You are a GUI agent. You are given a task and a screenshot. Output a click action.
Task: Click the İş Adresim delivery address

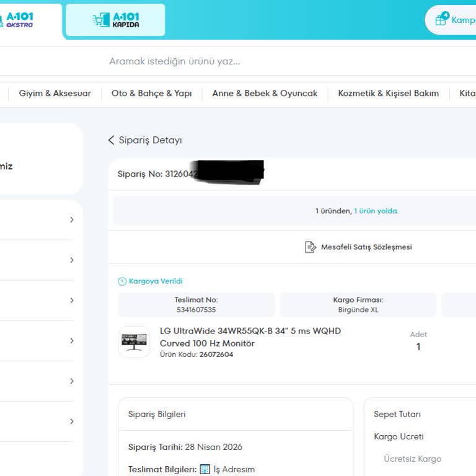(x=234, y=469)
